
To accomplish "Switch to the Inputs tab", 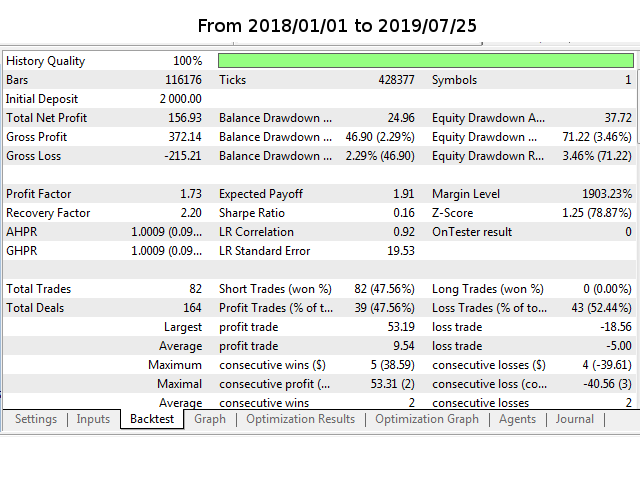I will pos(93,419).
